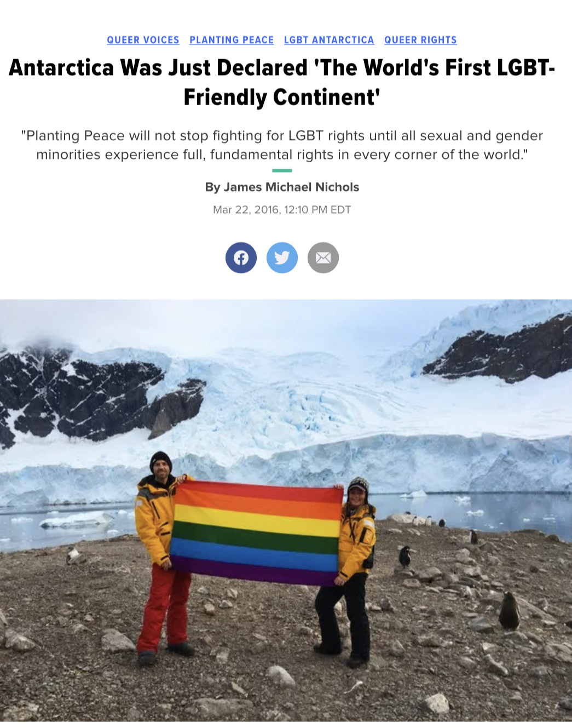Click the penguin on the rock behind the woman
The image size is (572, 728).
405,557
